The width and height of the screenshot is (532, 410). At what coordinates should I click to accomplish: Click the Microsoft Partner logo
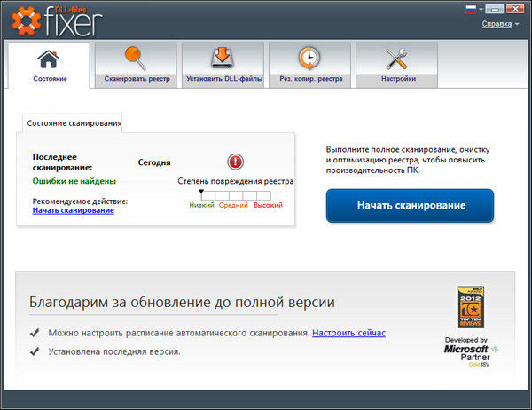pos(471,352)
